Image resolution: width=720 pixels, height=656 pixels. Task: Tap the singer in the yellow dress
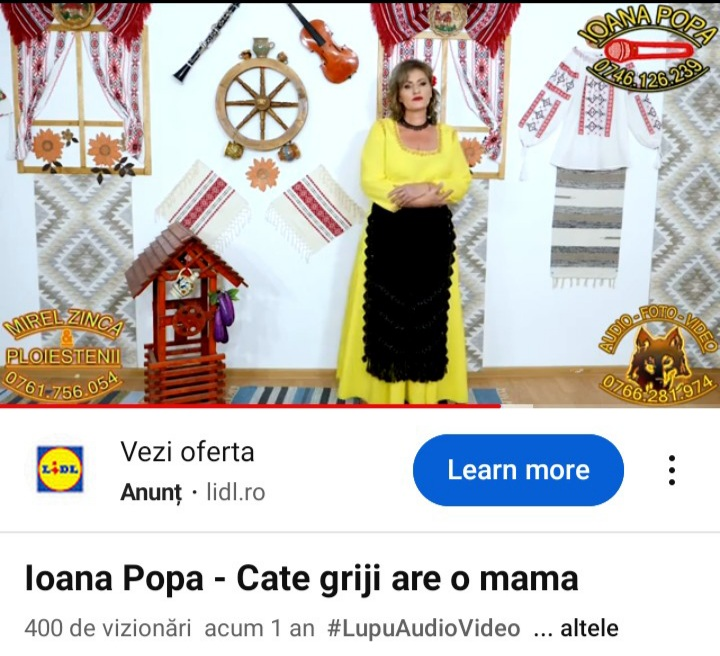(406, 232)
